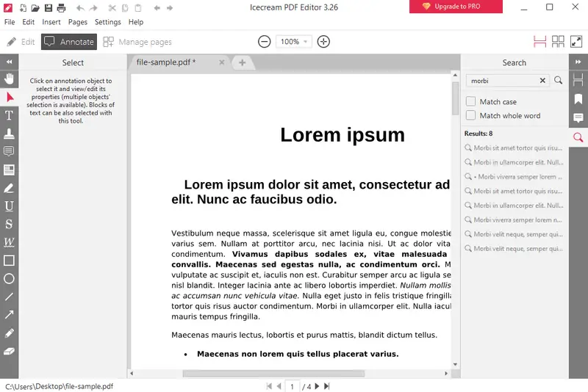
Task: Zoom in with the plus button
Action: [323, 42]
